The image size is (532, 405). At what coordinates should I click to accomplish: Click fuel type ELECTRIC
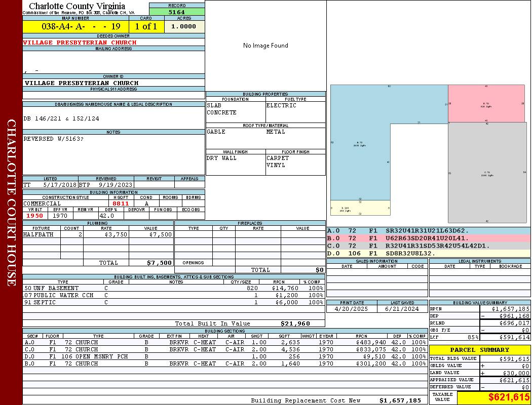281,105
